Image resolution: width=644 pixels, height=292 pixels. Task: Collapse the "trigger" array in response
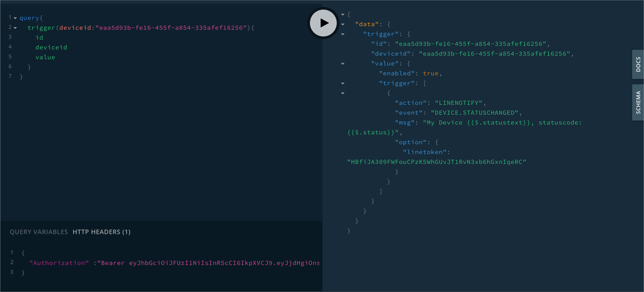(x=343, y=83)
